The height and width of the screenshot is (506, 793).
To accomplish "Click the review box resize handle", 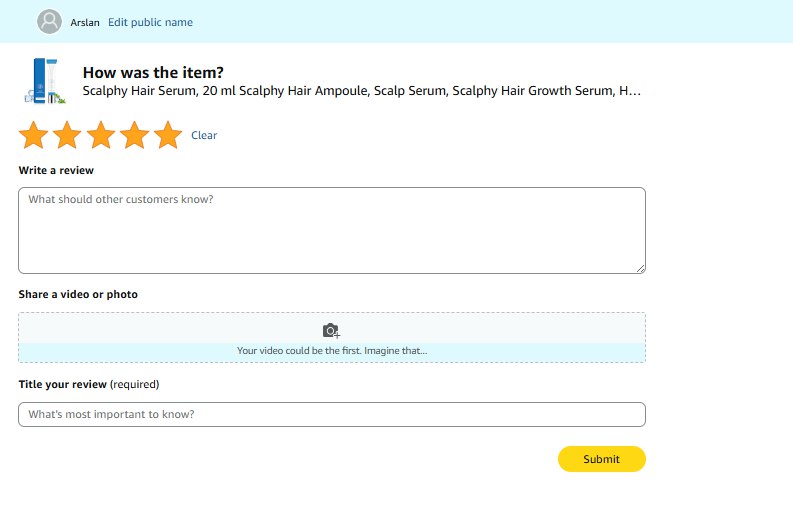I will pyautogui.click(x=640, y=267).
